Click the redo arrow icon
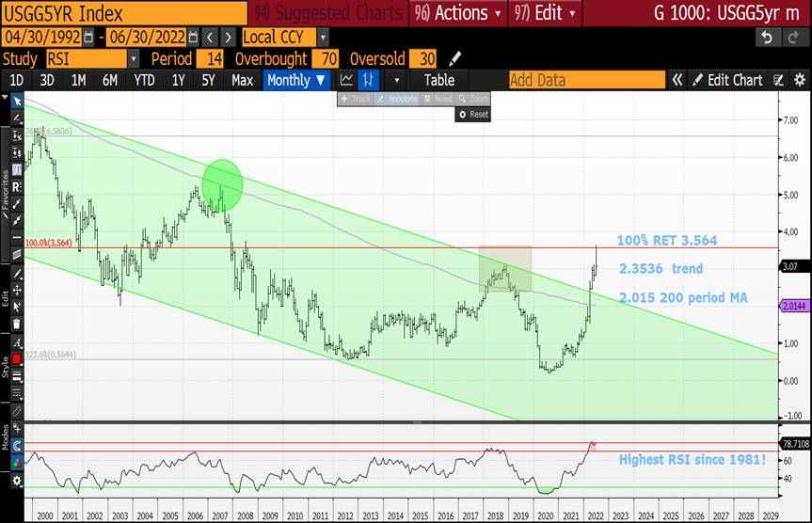 (793, 38)
